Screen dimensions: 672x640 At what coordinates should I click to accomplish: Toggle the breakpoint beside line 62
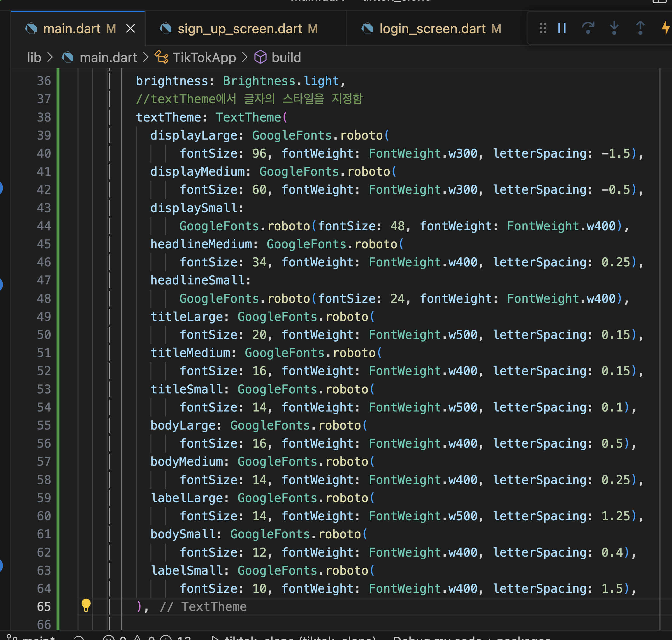(1, 565)
